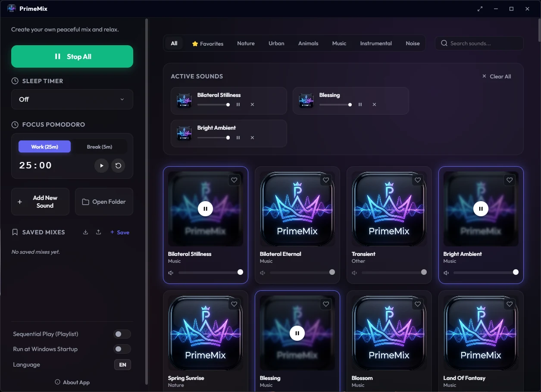The height and width of the screenshot is (392, 541).
Task: Click Open Folder button
Action: [x=104, y=202]
